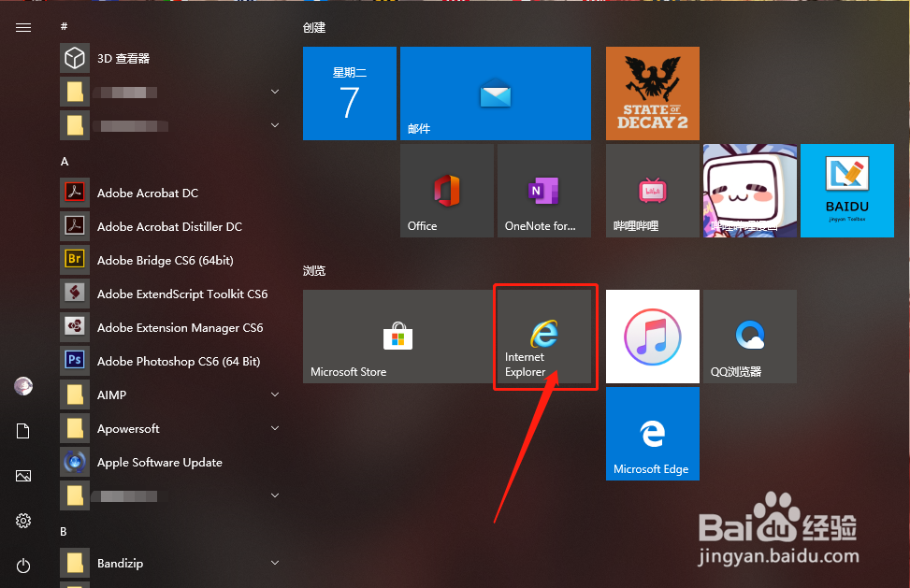Image resolution: width=910 pixels, height=588 pixels.
Task: Open the 邮件 mail tile
Action: [x=496, y=93]
